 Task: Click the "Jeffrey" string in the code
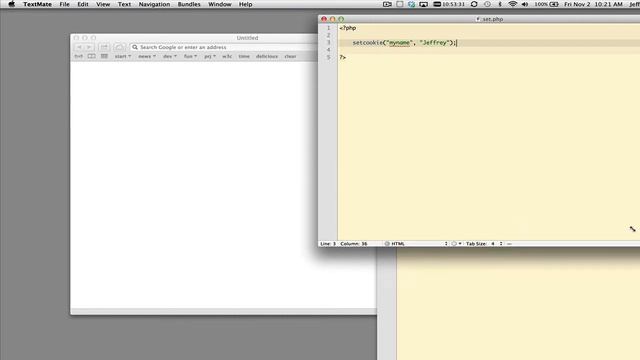434,43
